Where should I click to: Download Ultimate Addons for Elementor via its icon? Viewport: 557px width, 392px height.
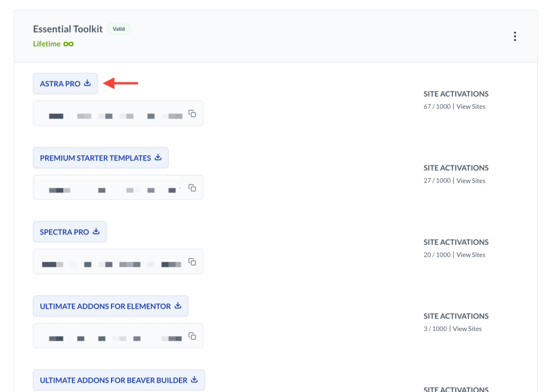coord(177,306)
